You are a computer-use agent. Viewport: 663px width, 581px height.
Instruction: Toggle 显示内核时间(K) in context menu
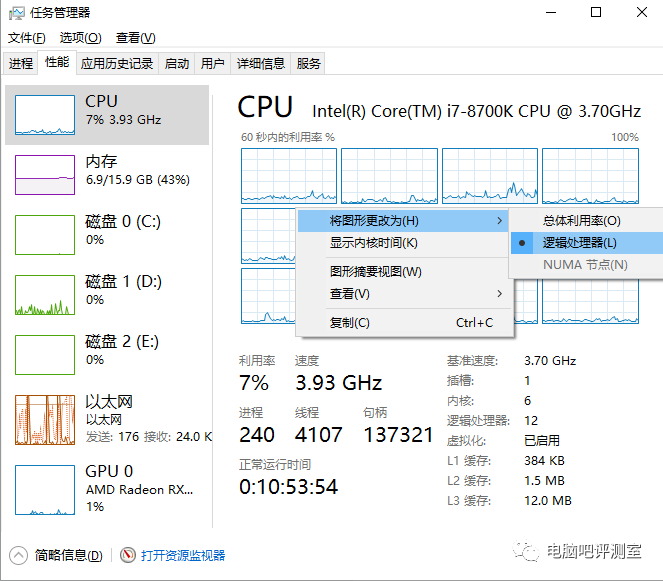(x=403, y=243)
